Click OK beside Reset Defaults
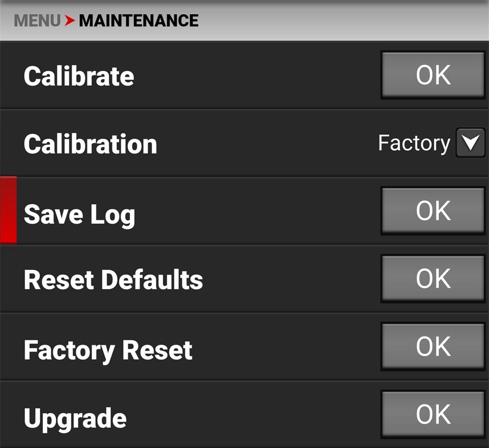This screenshot has width=489, height=448. (x=433, y=279)
